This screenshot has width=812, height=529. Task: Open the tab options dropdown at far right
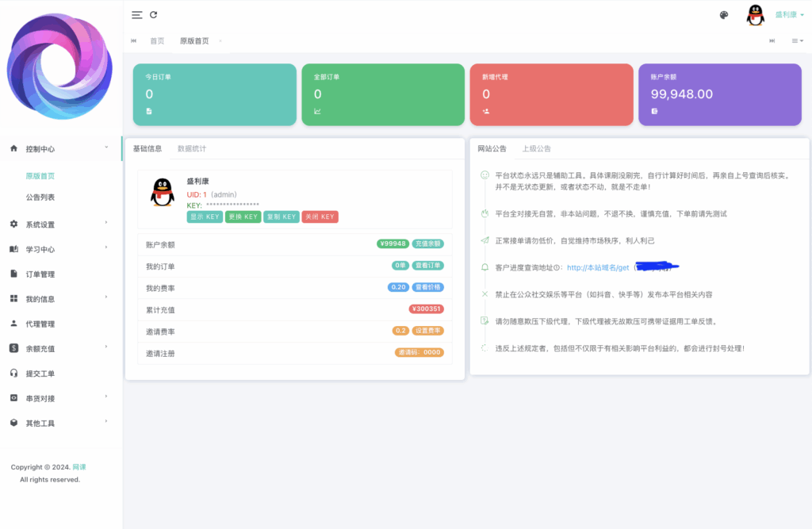797,40
